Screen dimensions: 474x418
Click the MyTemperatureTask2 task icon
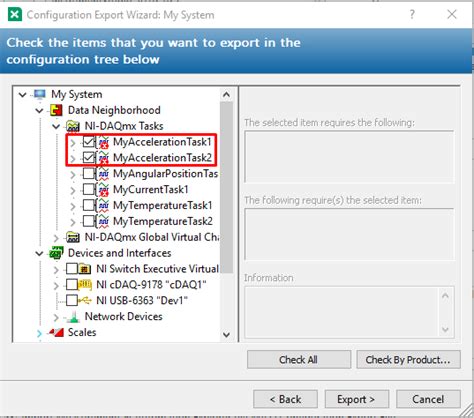click(x=104, y=221)
